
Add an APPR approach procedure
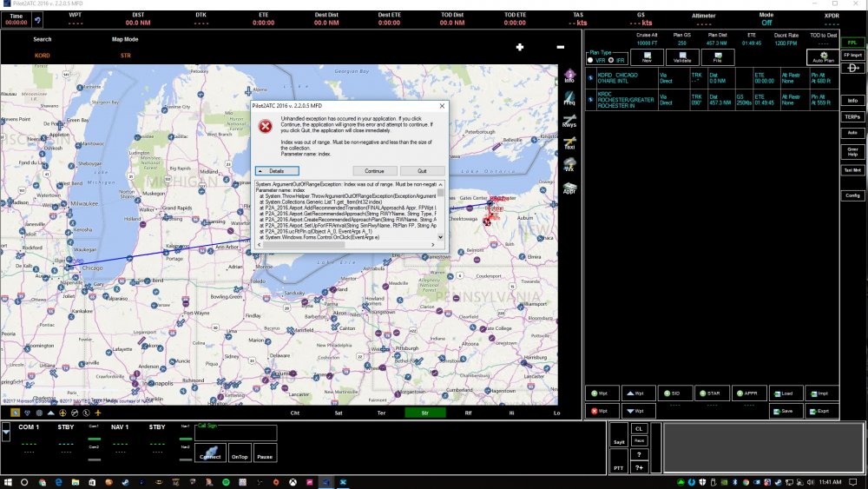tap(748, 393)
